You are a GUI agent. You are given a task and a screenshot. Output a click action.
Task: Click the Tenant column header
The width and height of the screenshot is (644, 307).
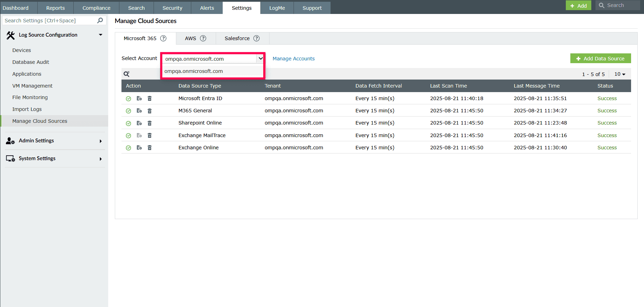click(273, 86)
